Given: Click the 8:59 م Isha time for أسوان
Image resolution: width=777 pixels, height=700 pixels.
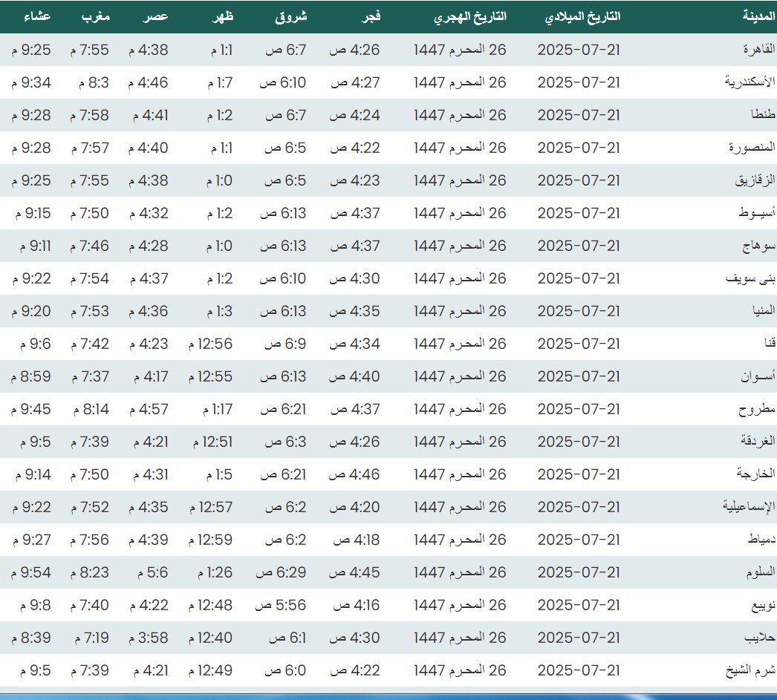Looking at the screenshot, I should (31, 376).
